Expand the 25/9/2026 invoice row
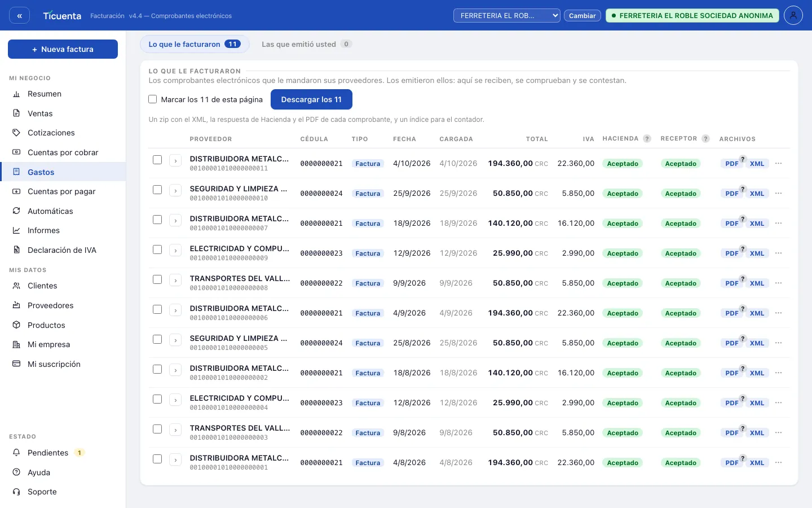The height and width of the screenshot is (508, 812). pyautogui.click(x=175, y=190)
